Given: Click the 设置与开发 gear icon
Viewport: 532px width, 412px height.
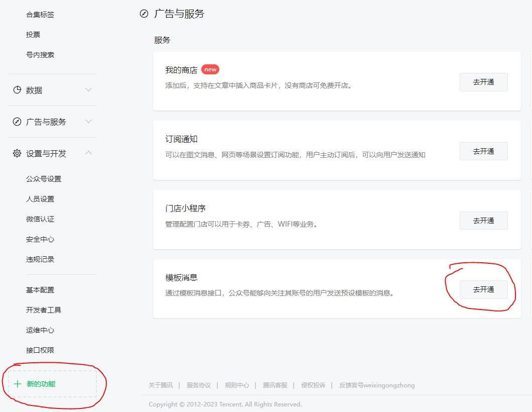Looking at the screenshot, I should pyautogui.click(x=17, y=153).
